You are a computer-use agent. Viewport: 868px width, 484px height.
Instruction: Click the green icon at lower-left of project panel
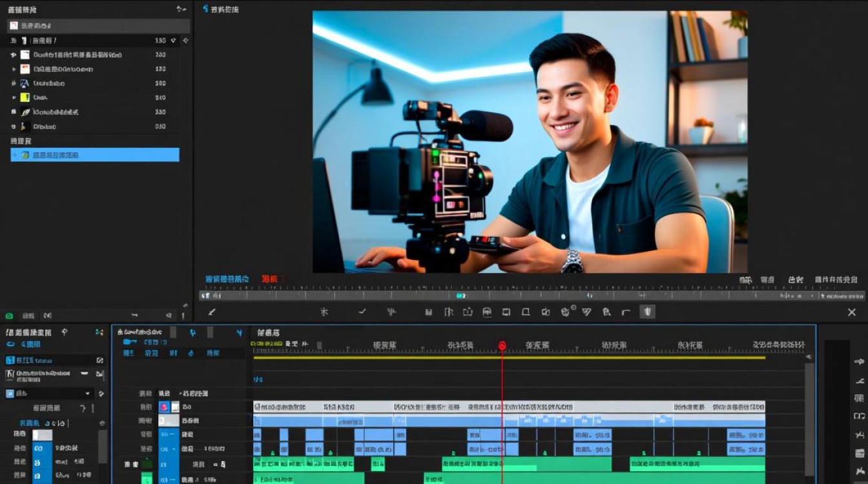tap(9, 316)
